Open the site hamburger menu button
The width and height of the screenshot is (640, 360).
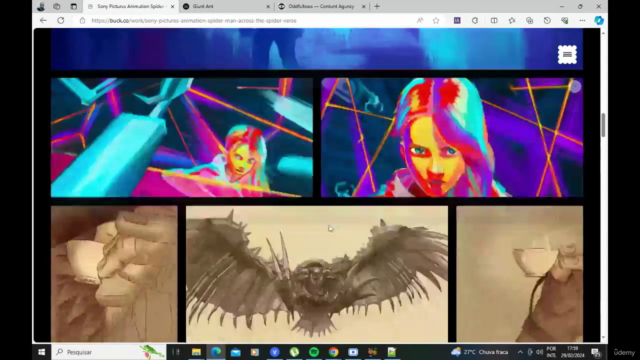[x=567, y=54]
